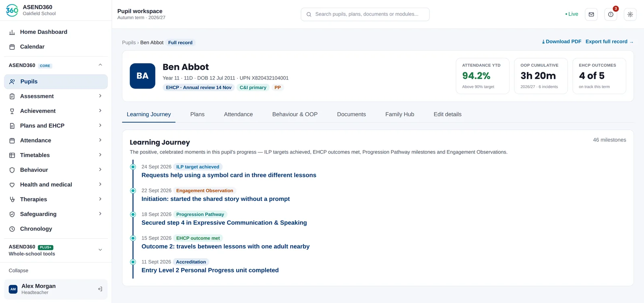This screenshot has width=644, height=303.
Task: Select the Pupils people icon
Action: point(12,82)
